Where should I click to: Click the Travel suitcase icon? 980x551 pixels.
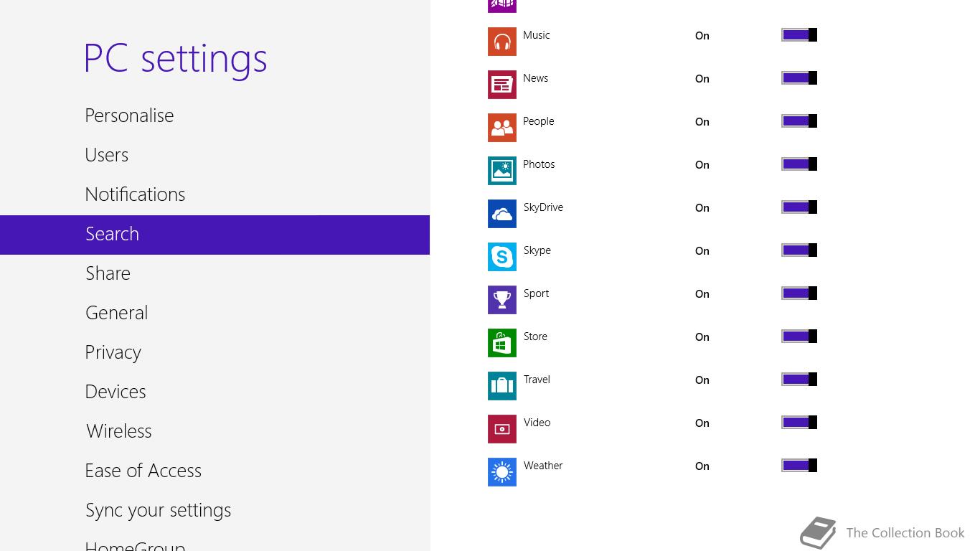pyautogui.click(x=502, y=386)
